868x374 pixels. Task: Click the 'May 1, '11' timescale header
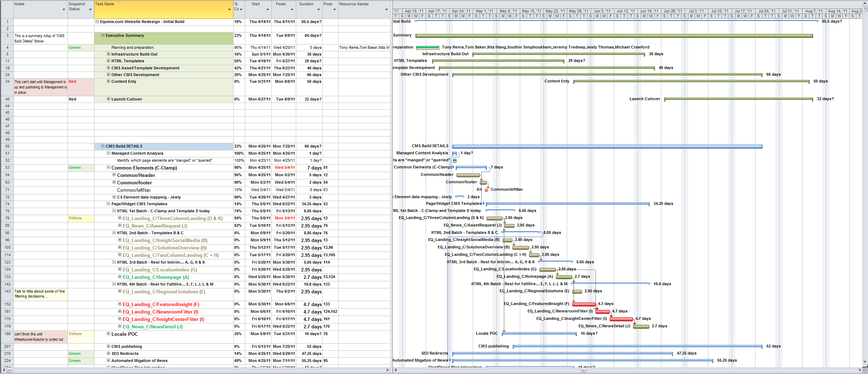tap(484, 11)
